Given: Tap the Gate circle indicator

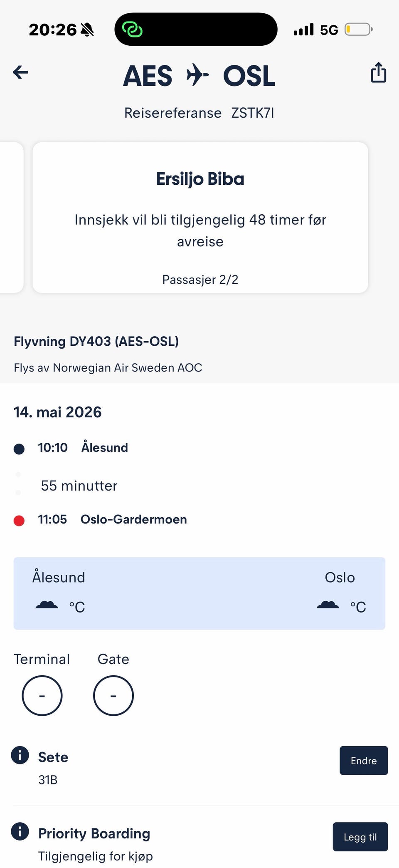Looking at the screenshot, I should (x=113, y=695).
